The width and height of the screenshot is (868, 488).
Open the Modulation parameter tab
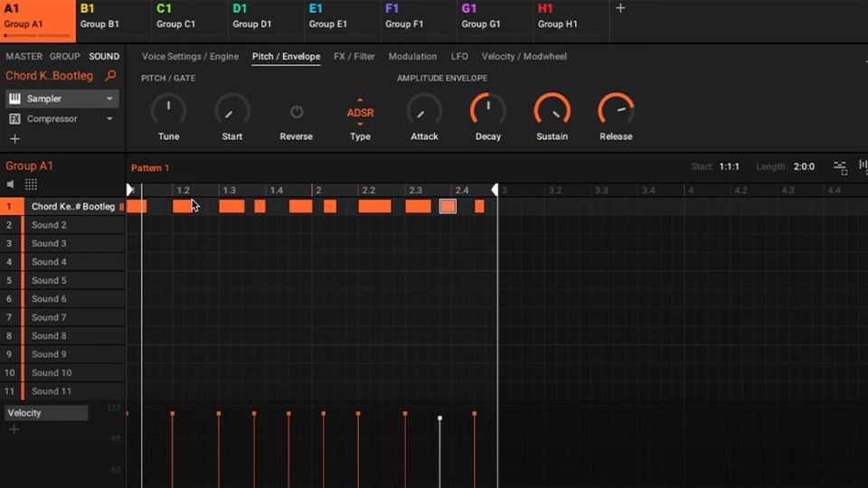[x=412, y=56]
